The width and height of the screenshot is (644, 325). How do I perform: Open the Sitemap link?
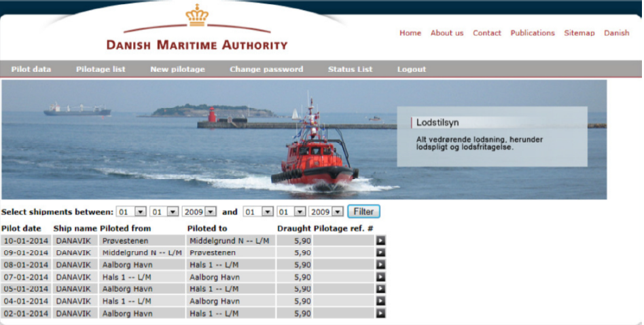point(579,33)
